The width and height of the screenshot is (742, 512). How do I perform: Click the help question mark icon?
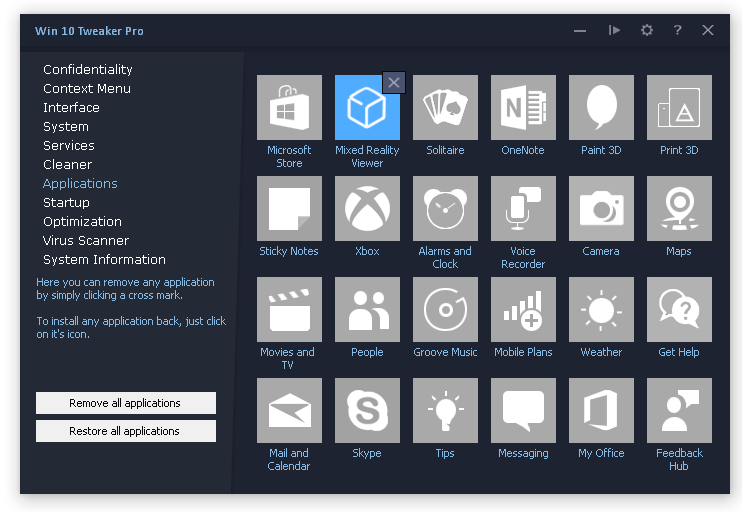(x=677, y=31)
